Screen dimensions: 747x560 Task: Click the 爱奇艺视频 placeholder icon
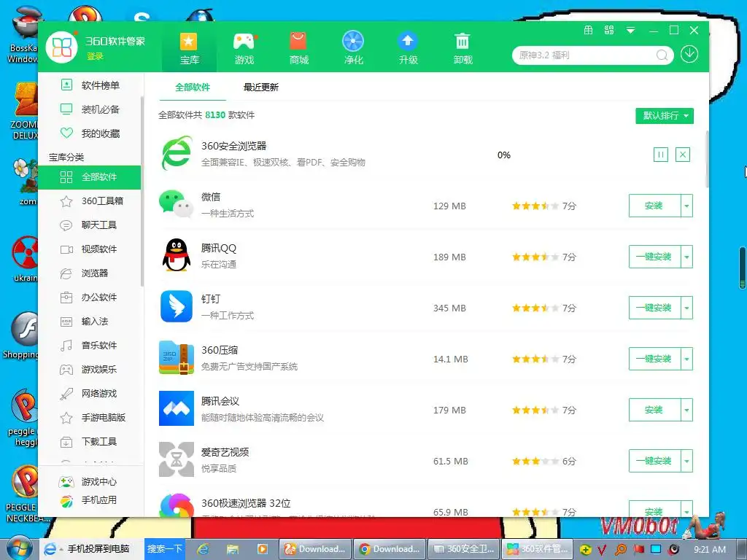pyautogui.click(x=177, y=459)
